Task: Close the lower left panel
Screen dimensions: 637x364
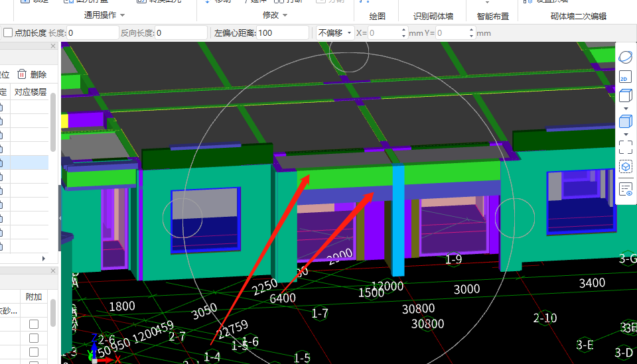Action: [x=53, y=271]
